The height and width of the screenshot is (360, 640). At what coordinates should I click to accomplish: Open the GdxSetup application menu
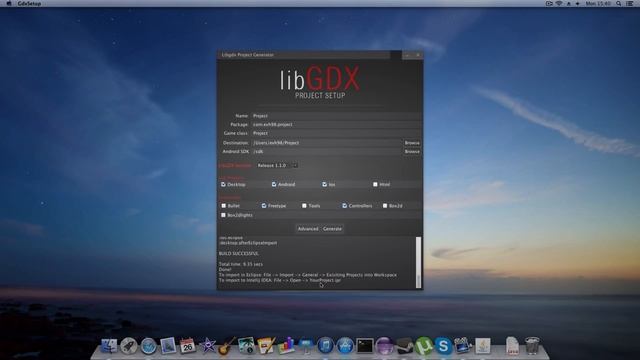[29, 3]
